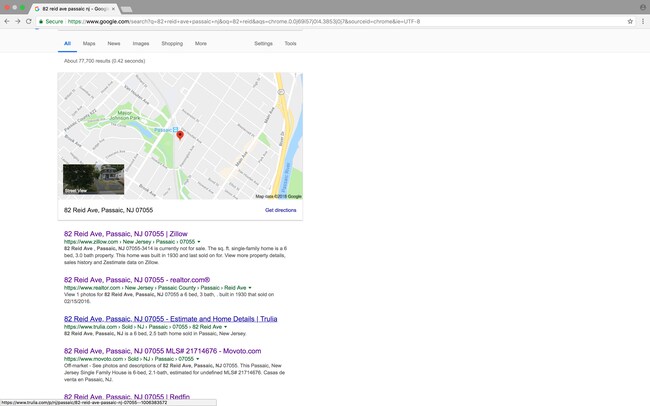
Task: Expand the Movoto URL dropdown arrow
Action: pyautogui.click(x=198, y=359)
